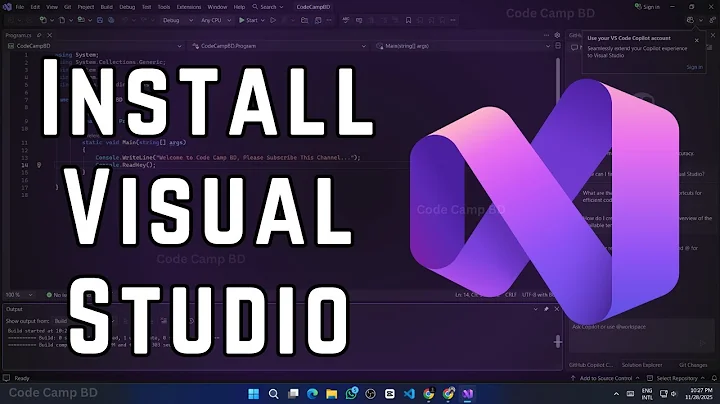720x404 pixels.
Task: Open the Build menu
Action: (x=107, y=7)
